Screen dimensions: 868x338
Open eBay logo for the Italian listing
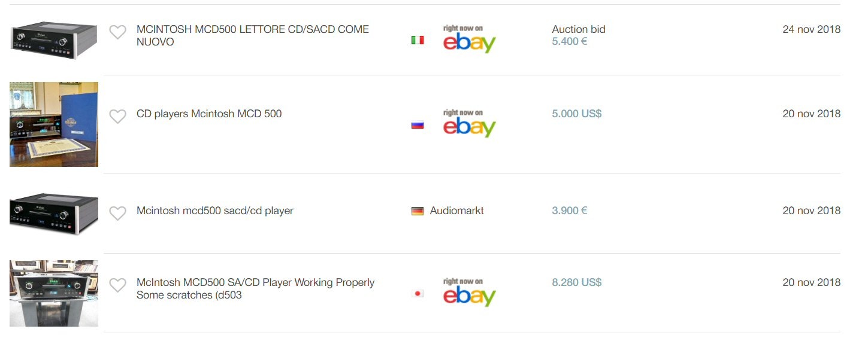[469, 39]
